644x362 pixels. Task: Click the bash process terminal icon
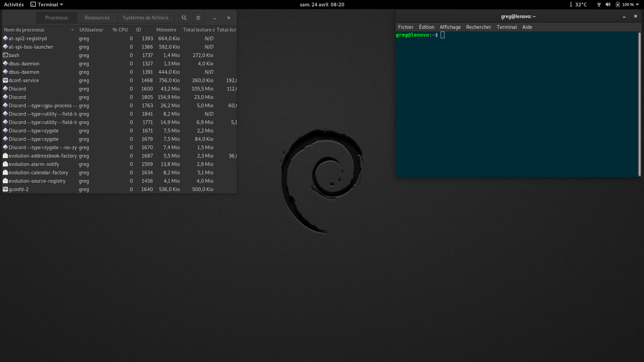(x=5, y=55)
